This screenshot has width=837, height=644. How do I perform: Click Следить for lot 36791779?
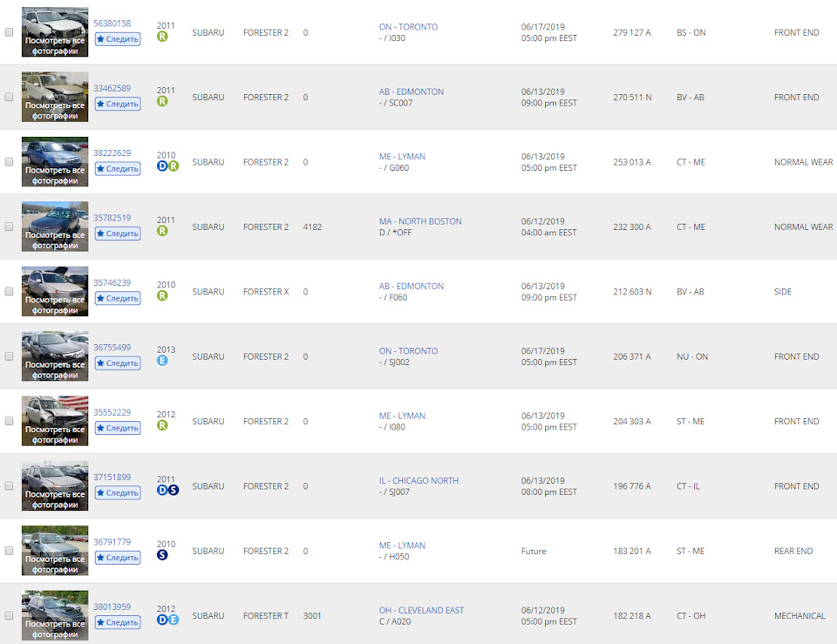(118, 558)
